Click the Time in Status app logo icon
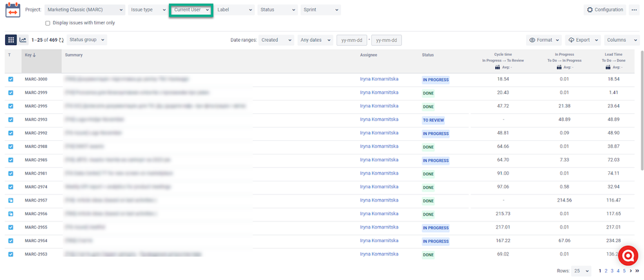 tap(13, 10)
